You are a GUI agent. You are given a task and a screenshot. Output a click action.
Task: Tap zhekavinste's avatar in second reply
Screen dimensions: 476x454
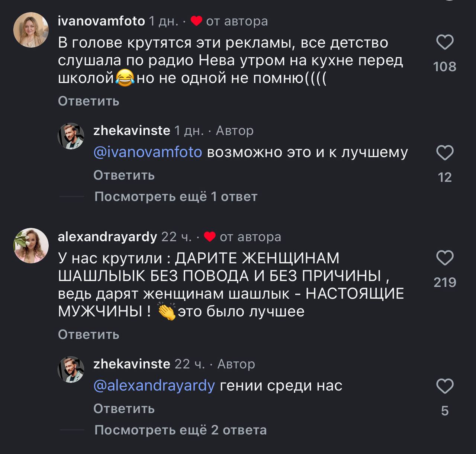tap(71, 370)
